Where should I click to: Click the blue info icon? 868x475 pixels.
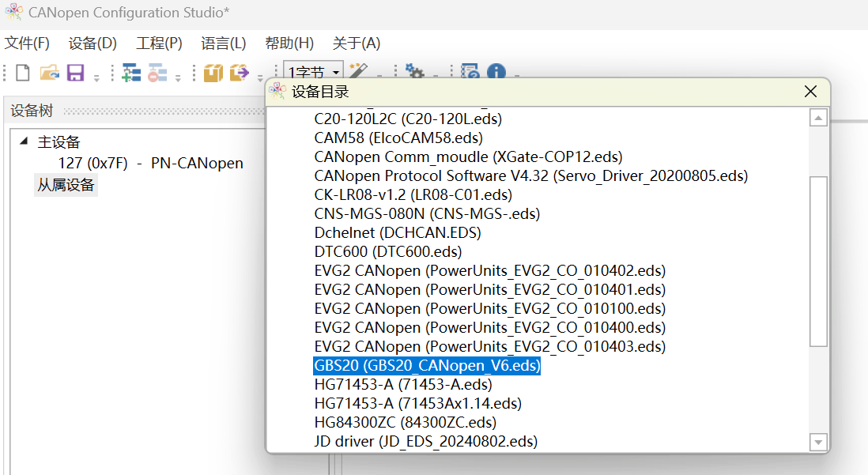[x=496, y=71]
